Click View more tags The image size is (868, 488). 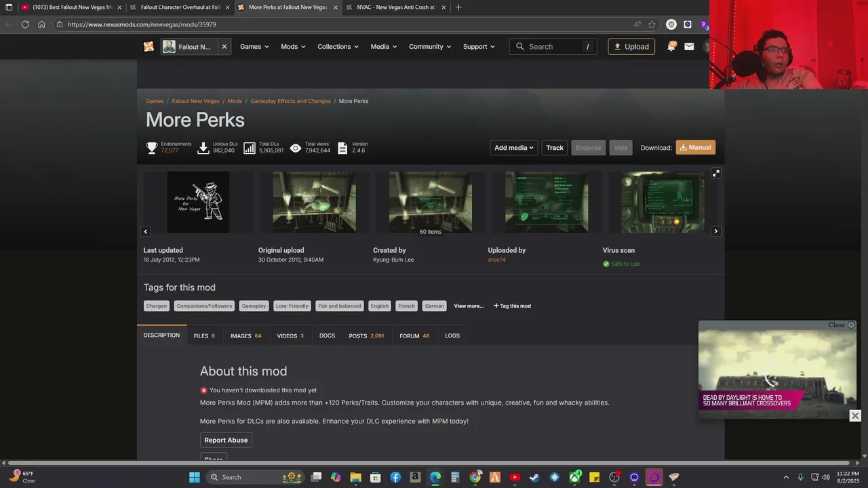(x=469, y=306)
